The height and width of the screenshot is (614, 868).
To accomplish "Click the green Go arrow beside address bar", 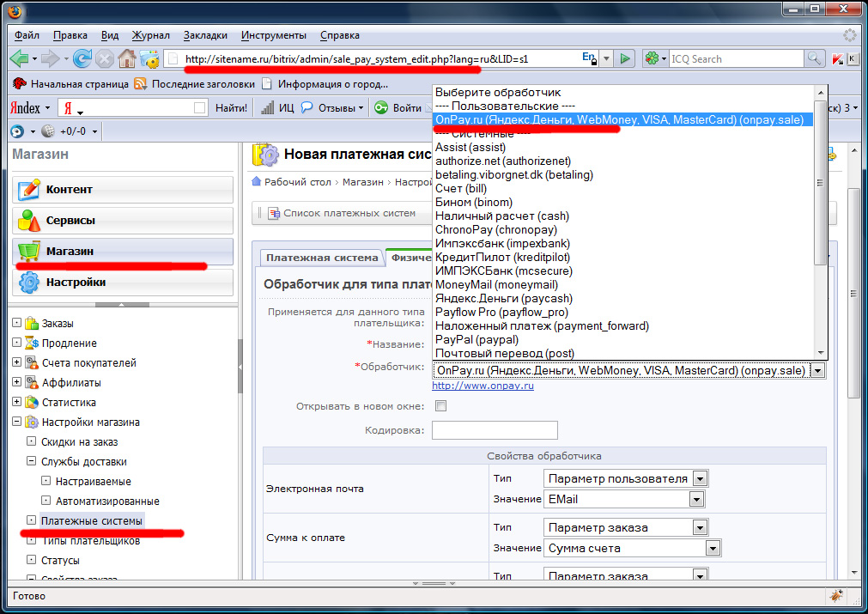I will [626, 59].
